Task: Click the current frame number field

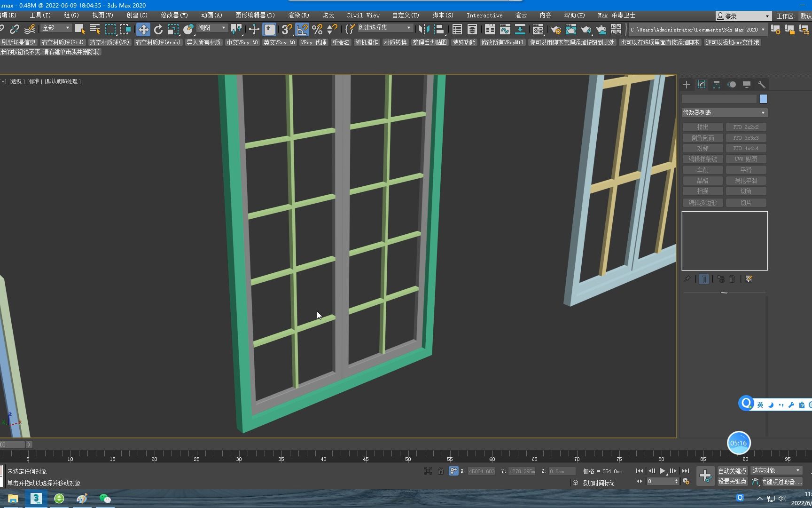Action: [x=663, y=481]
